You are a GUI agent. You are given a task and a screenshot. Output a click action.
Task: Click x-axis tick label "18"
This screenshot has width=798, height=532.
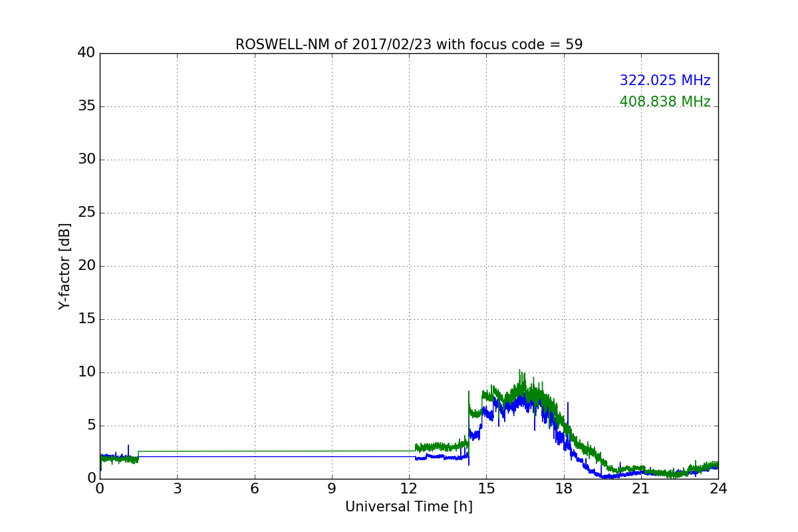click(564, 488)
